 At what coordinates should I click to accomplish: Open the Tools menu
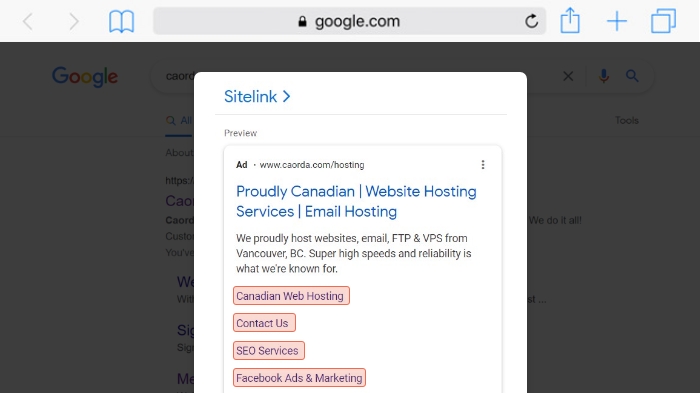tap(626, 121)
